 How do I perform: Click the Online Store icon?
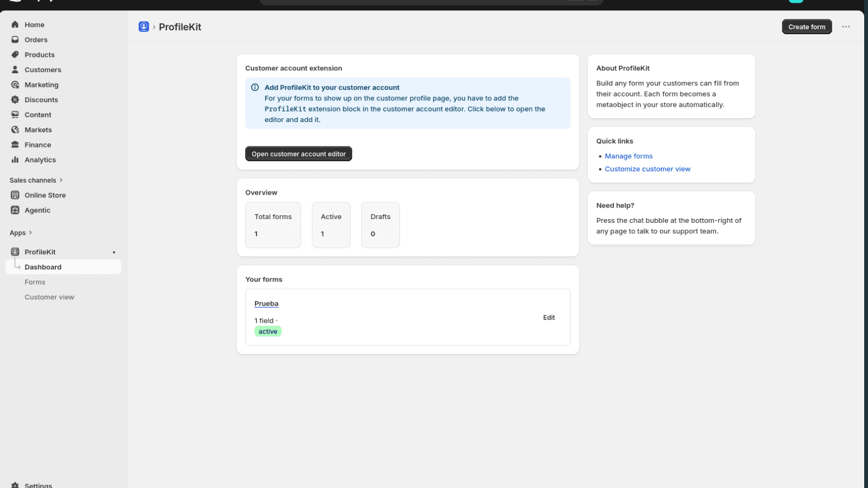[15, 195]
